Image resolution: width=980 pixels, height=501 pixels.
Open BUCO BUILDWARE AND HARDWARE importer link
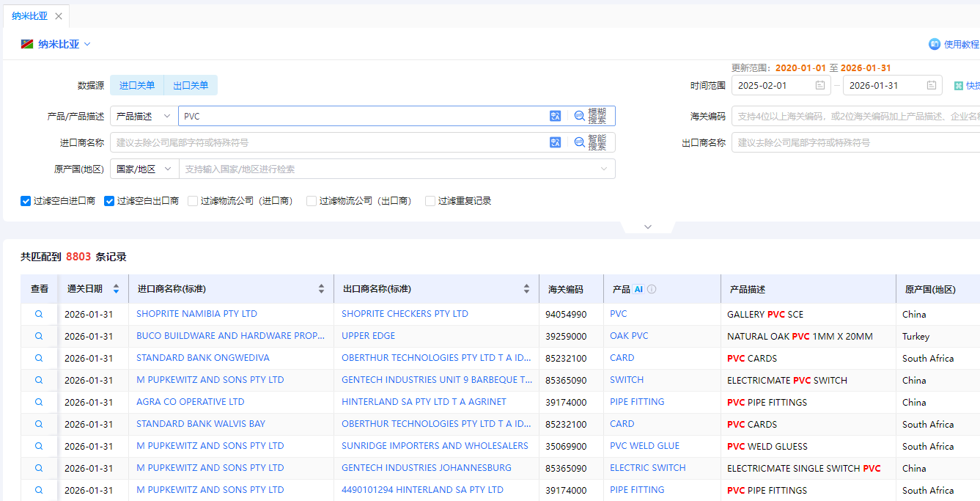230,336
